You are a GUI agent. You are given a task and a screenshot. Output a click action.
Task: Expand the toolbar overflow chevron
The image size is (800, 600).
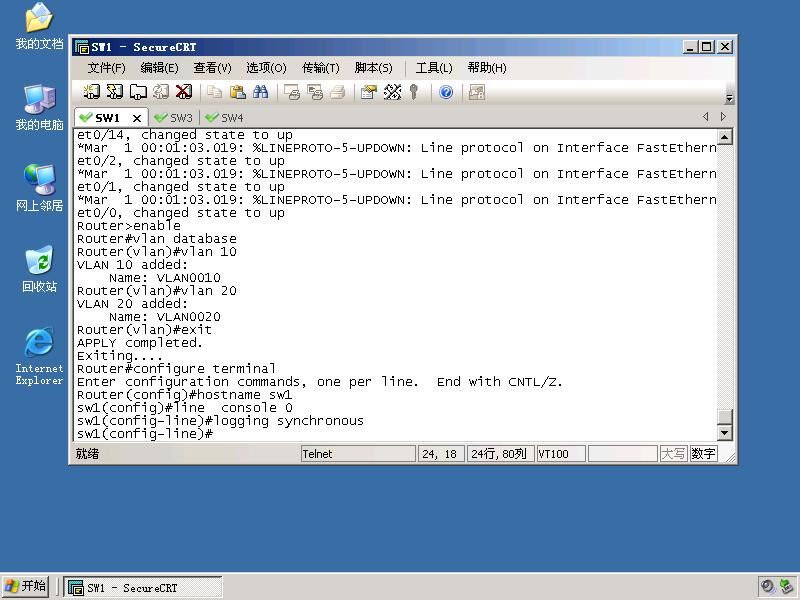tap(730, 98)
